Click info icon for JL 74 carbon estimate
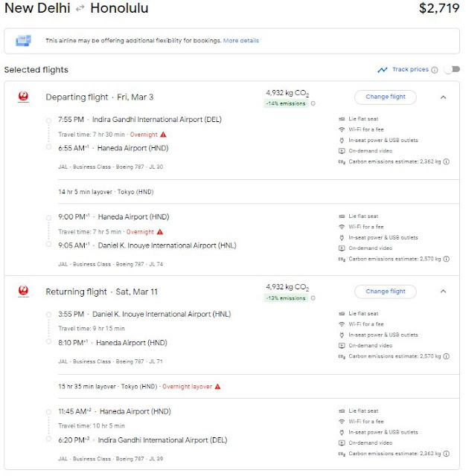This screenshot has width=466, height=476. point(446,259)
